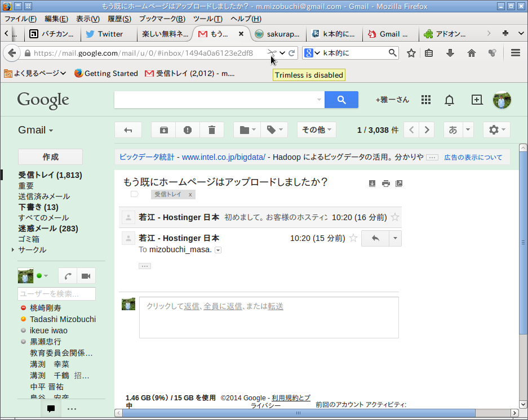Click 転送 forward link

coord(276,306)
